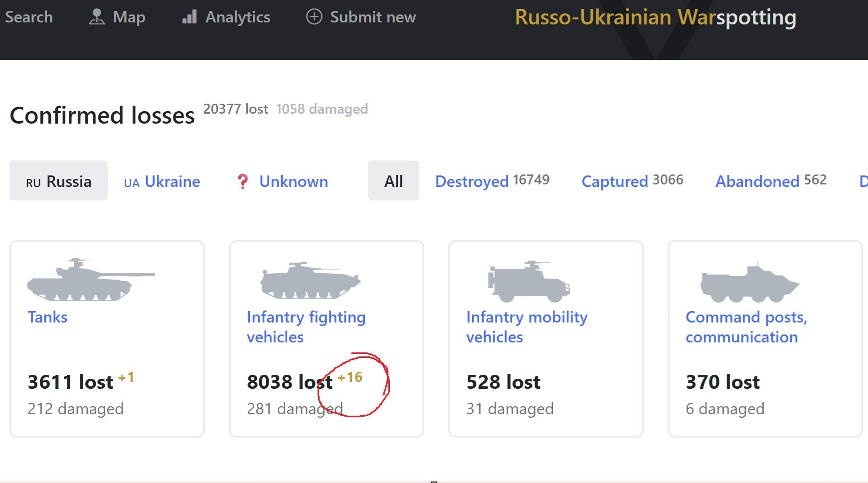
Task: Filter by Abandoned losses
Action: (x=757, y=181)
